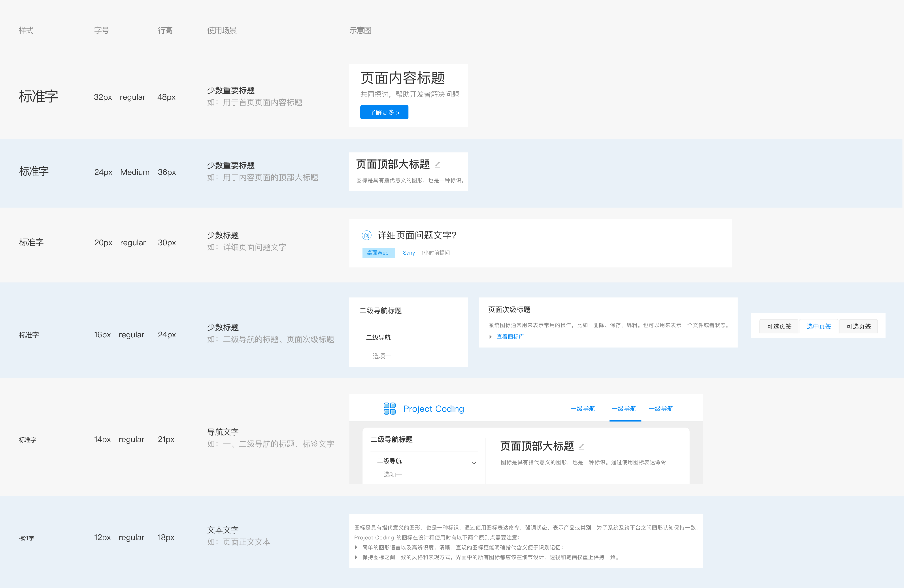This screenshot has width=904, height=588.
Task: Expand the bullet arrow before 保持图标之间
Action: [x=356, y=557]
